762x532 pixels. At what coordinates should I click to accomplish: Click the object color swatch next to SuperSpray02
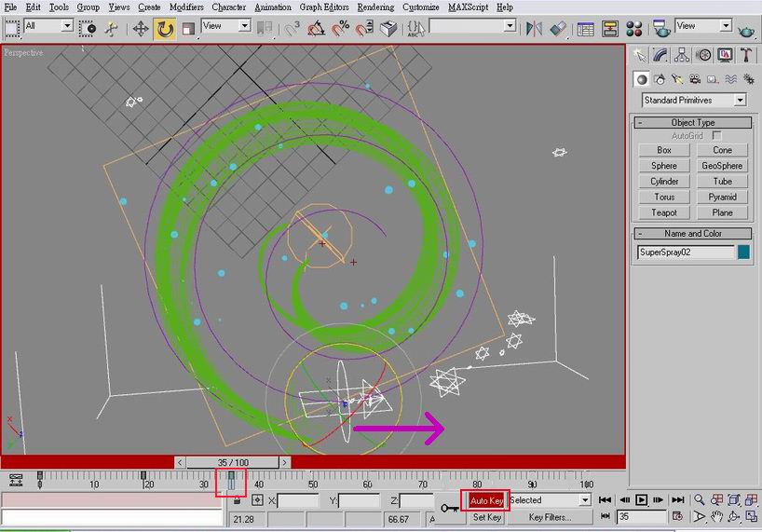coord(743,252)
